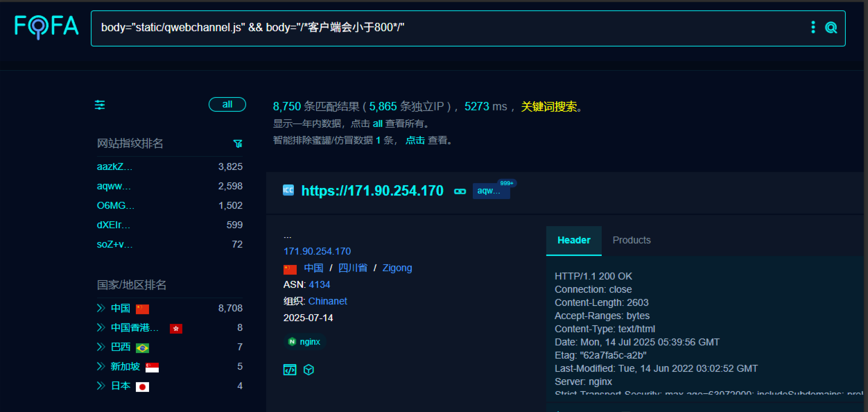Open the filter settings sliders icon
The height and width of the screenshot is (412, 868).
click(x=101, y=105)
